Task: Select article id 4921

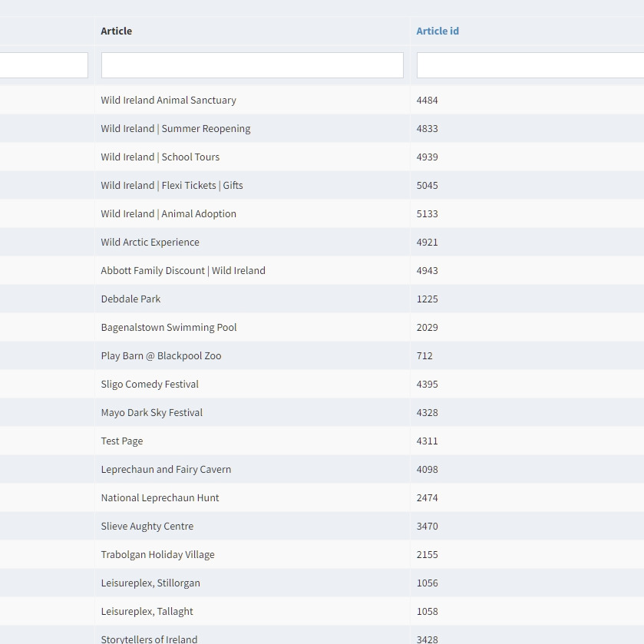Action: 427,242
